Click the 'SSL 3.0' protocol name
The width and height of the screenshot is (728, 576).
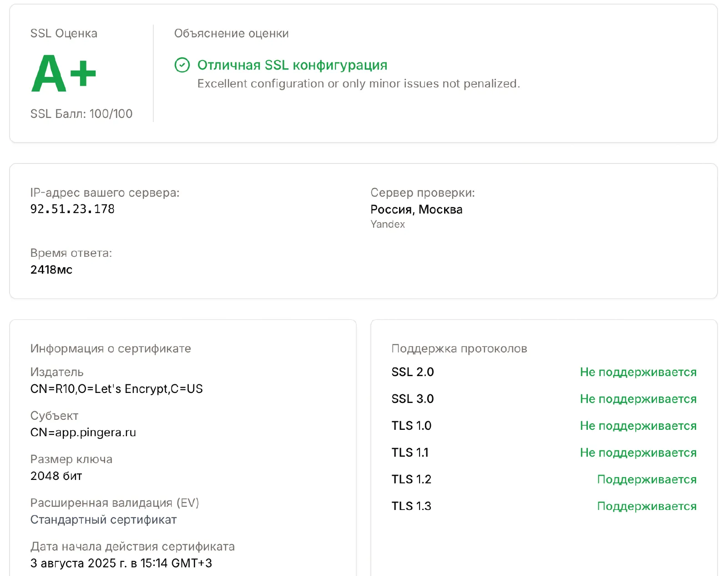(413, 399)
